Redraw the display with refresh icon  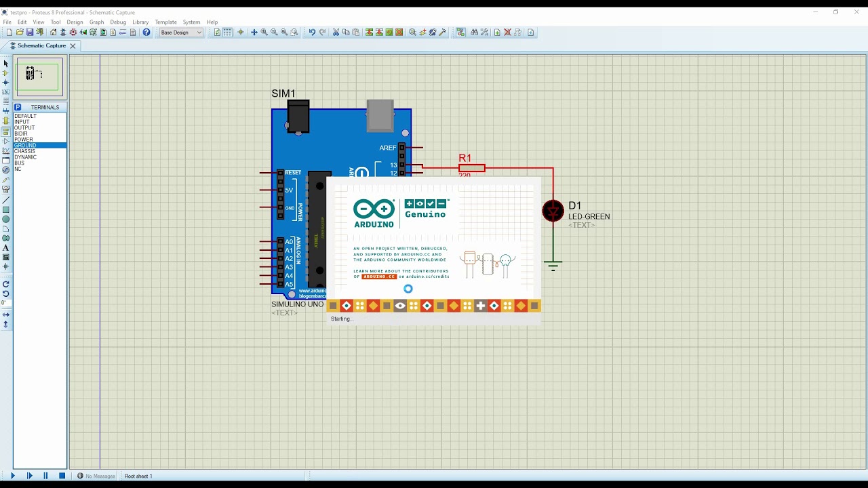(217, 33)
